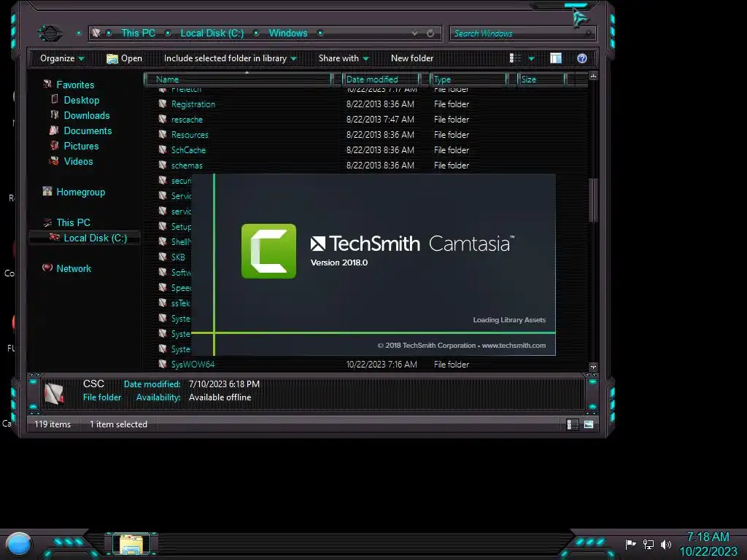747x560 pixels.
Task: Open Favorites in navigation pane
Action: tap(75, 85)
